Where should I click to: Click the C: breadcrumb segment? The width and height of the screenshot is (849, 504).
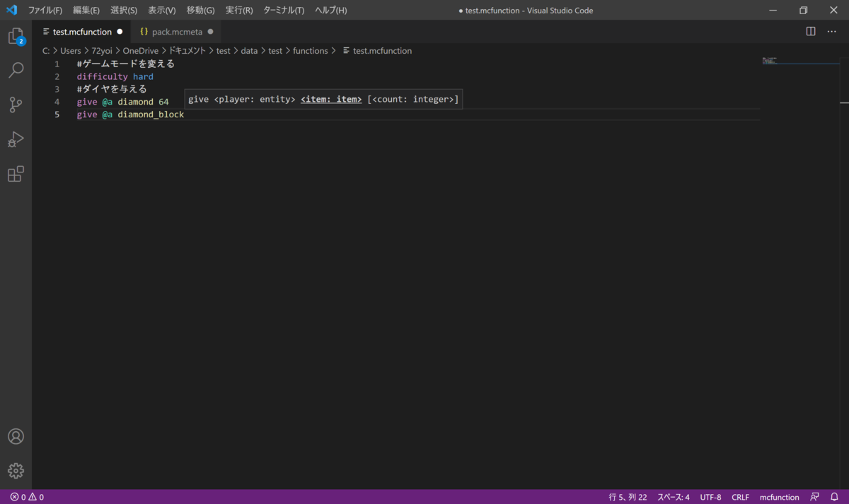(x=46, y=51)
